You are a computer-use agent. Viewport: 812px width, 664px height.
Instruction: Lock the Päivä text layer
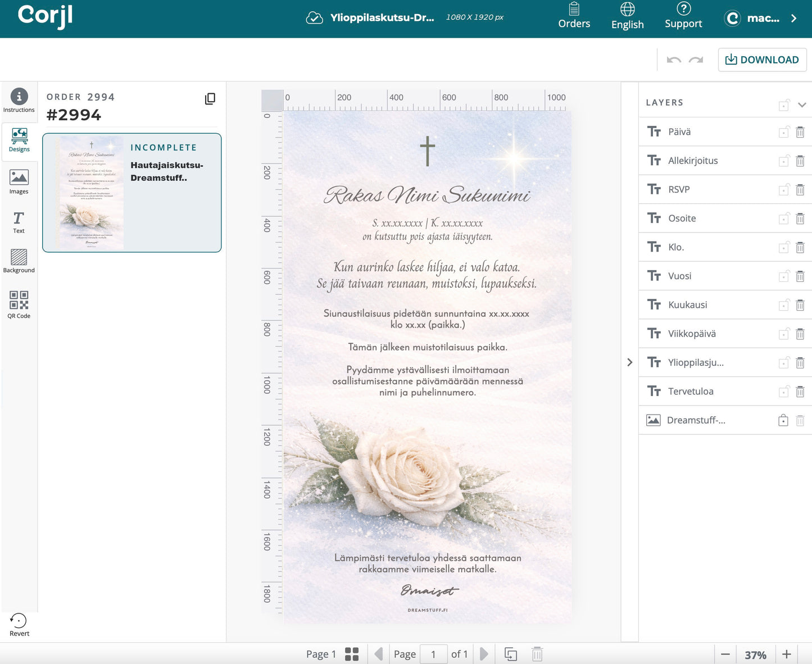(783, 131)
